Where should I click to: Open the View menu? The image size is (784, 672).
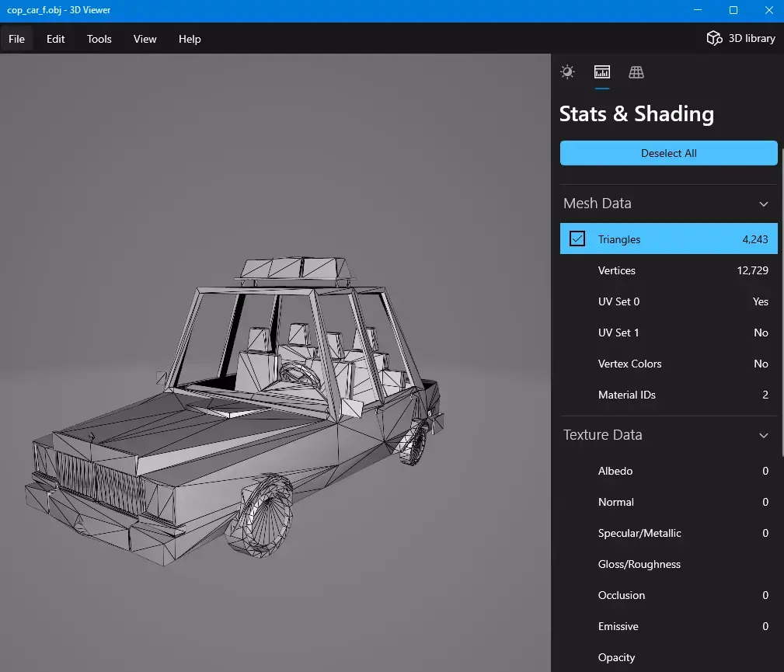[145, 39]
